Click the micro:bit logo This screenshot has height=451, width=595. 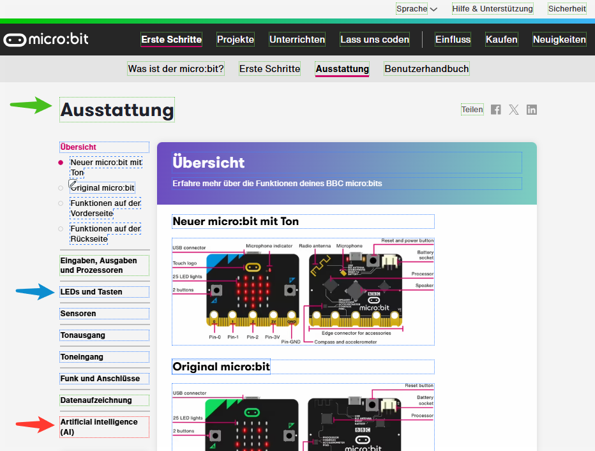46,39
